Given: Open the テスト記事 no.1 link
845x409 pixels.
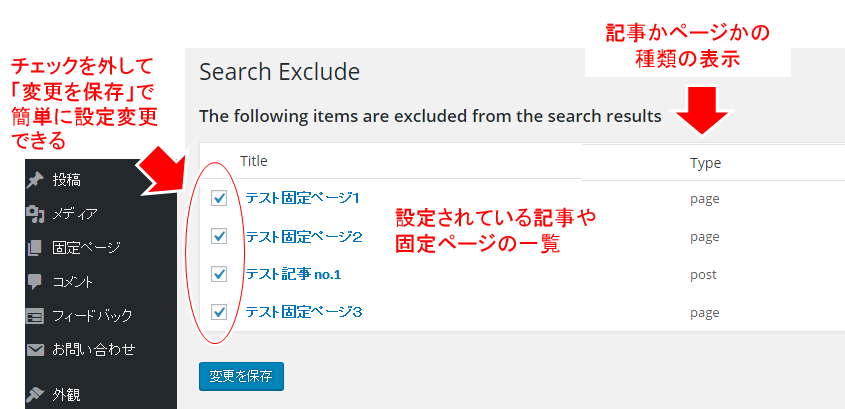Looking at the screenshot, I should [x=294, y=274].
